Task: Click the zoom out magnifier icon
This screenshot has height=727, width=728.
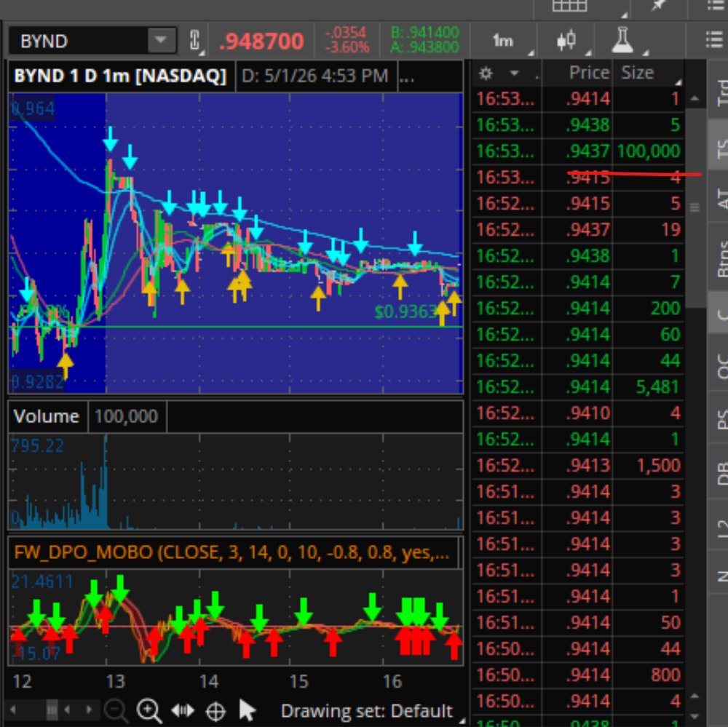Action: (116, 711)
